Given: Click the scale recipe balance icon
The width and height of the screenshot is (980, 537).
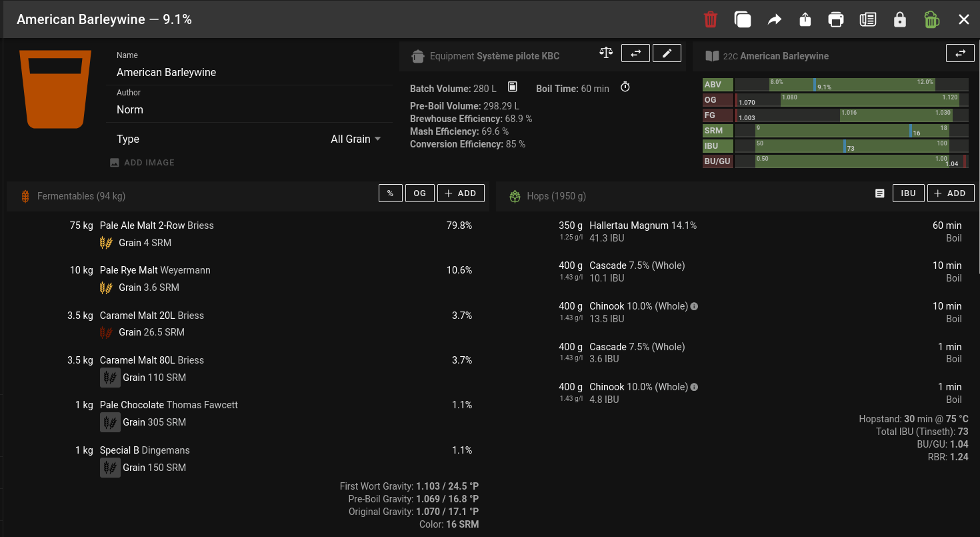Looking at the screenshot, I should [x=606, y=53].
